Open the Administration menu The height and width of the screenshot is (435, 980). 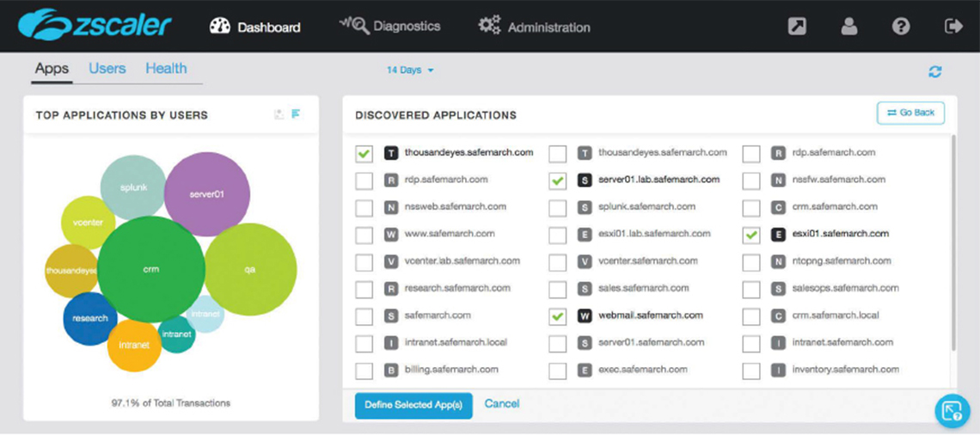(x=535, y=27)
